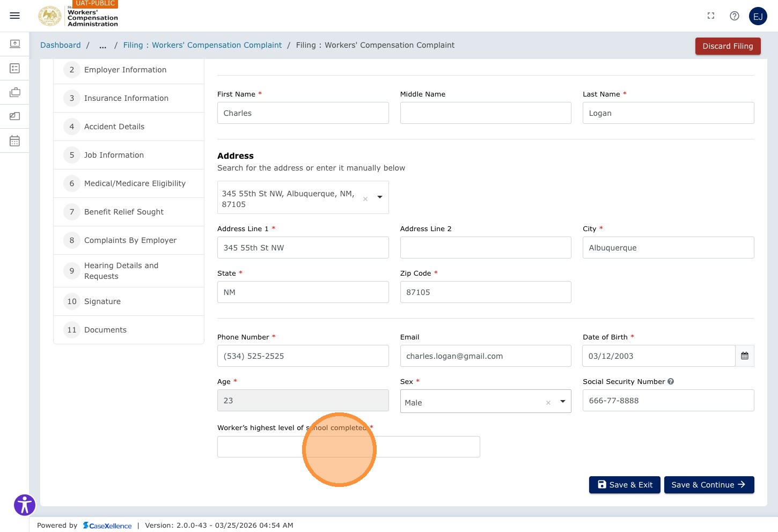Focus the Date of Birth text field

[659, 356]
